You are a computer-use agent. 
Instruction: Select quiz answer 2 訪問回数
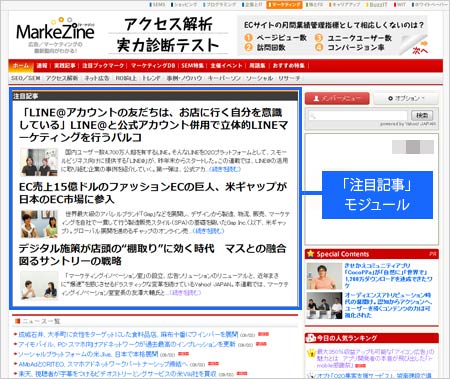point(265,48)
